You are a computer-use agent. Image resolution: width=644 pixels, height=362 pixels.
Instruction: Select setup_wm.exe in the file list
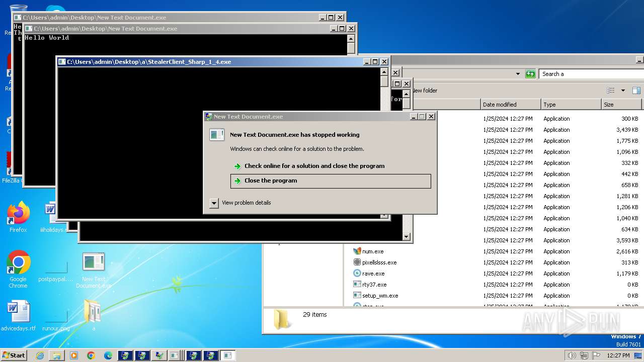click(x=380, y=296)
